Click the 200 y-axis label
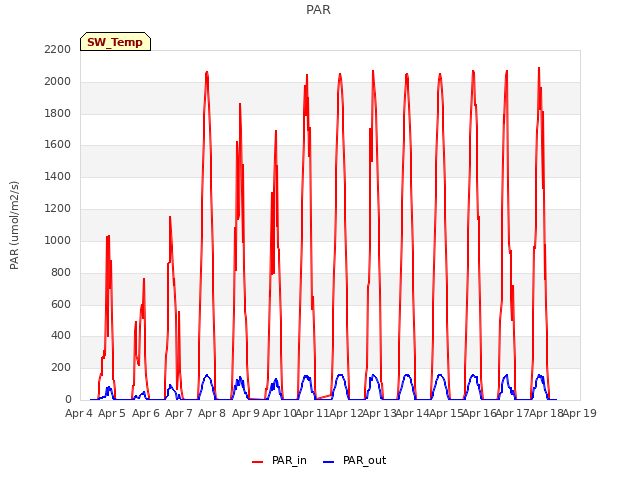This screenshot has width=640, height=480. coord(61,367)
